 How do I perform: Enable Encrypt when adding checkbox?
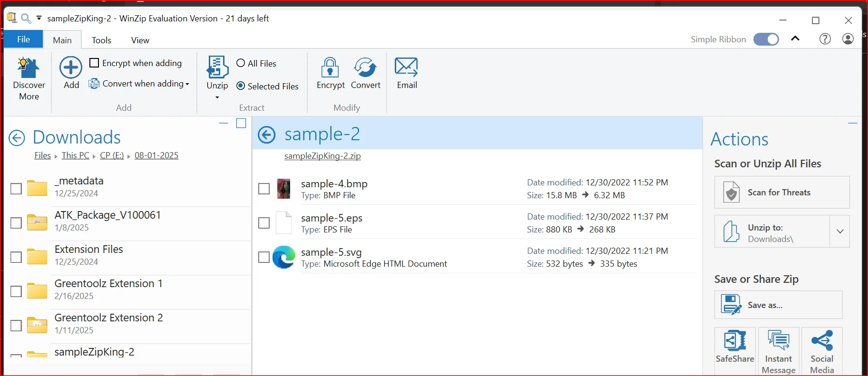coord(94,63)
